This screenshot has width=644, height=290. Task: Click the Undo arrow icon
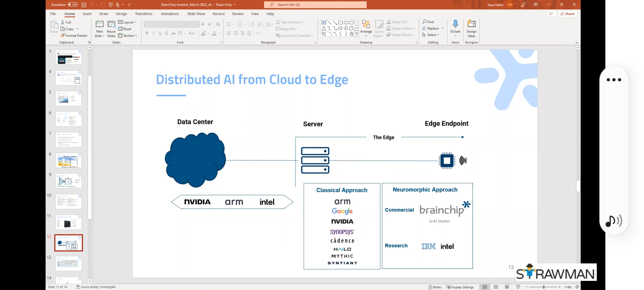(92, 5)
